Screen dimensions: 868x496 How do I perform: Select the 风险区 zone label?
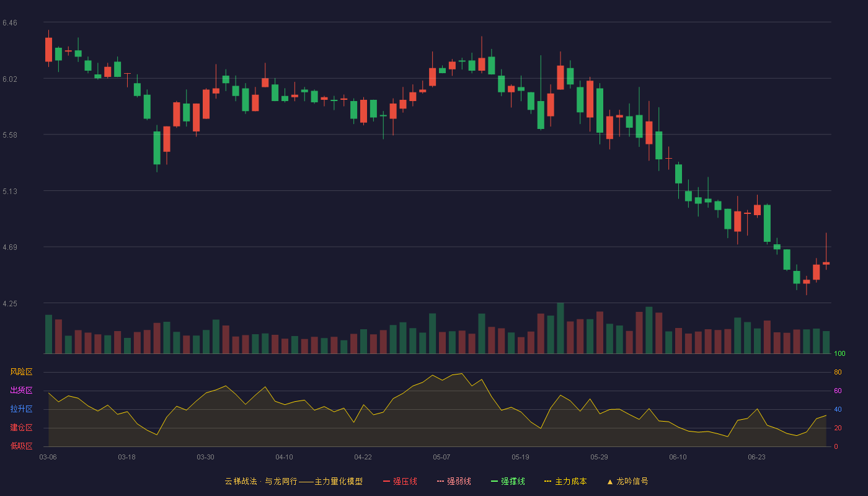point(21,372)
